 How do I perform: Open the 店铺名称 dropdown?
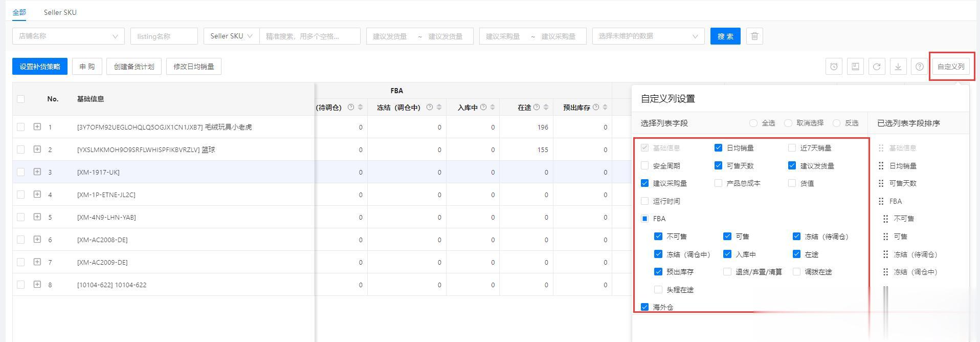point(69,36)
